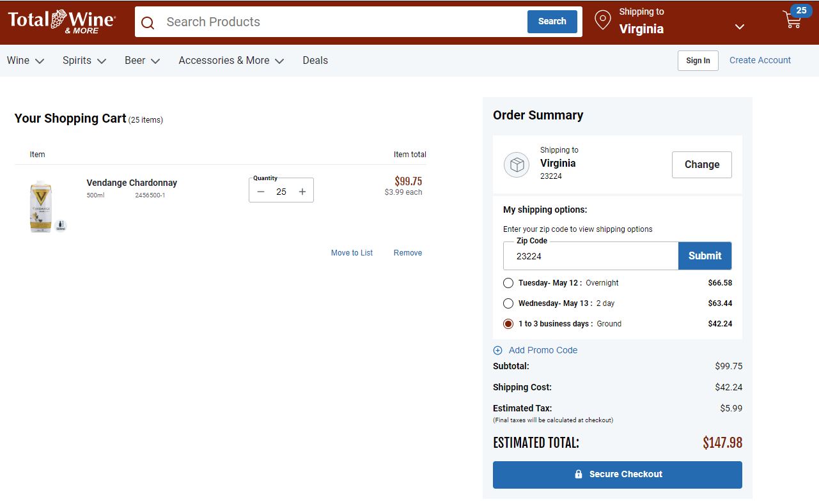The image size is (819, 504).
Task: Click the product SKU 2456500-1
Action: (x=150, y=195)
